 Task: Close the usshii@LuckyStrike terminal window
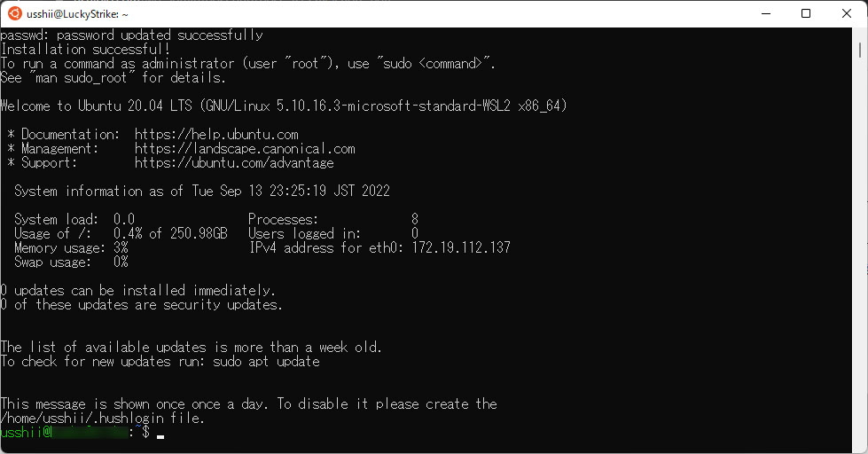[847, 13]
